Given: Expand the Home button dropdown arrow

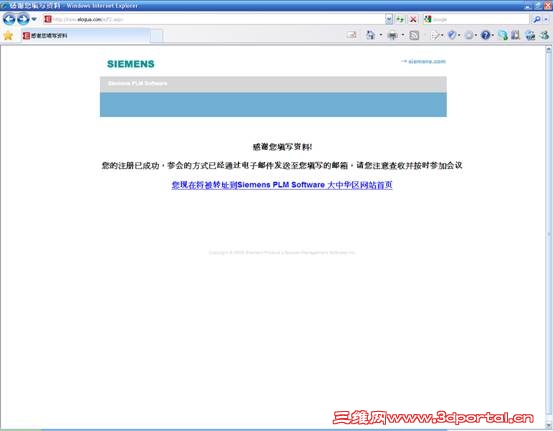Looking at the screenshot, I should point(381,35).
